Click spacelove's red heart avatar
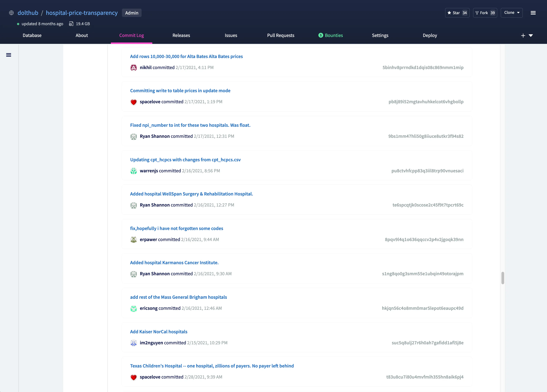The height and width of the screenshot is (392, 547). pyautogui.click(x=133, y=102)
